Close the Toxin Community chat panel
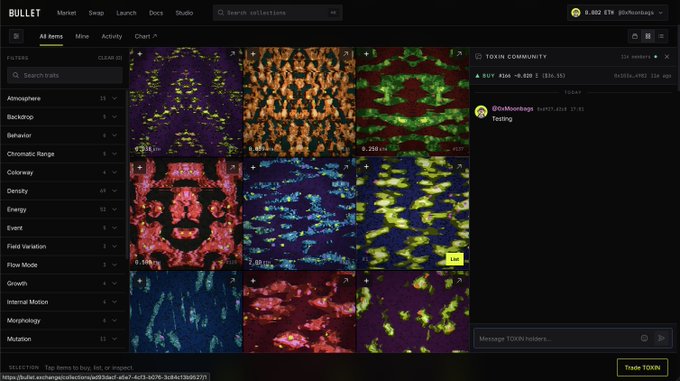Screen dimensions: 680x381 667,57
